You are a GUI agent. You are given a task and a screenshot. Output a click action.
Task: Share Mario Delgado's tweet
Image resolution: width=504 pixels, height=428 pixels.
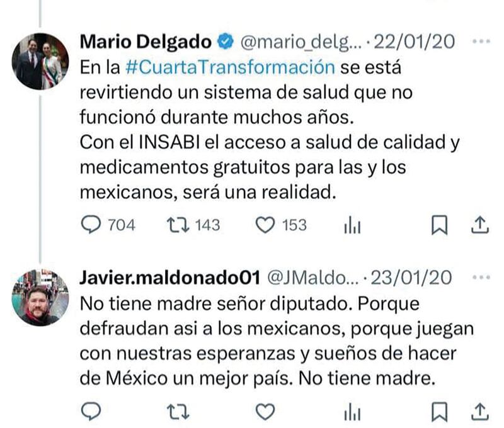tap(480, 225)
